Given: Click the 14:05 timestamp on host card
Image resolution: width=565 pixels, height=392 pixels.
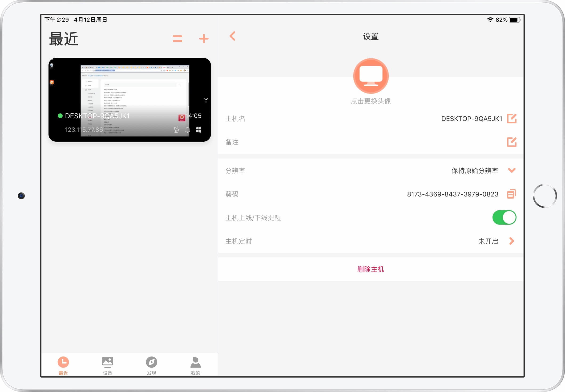Looking at the screenshot, I should click(193, 116).
